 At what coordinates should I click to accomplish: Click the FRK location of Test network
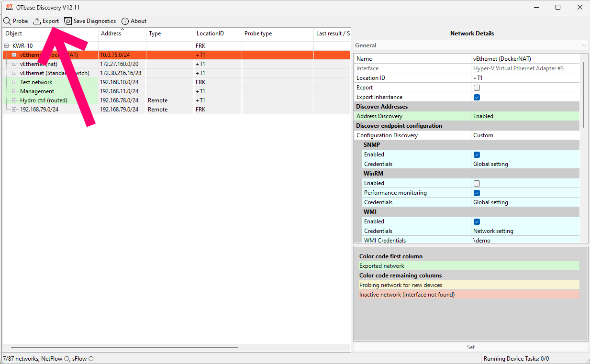pos(200,82)
